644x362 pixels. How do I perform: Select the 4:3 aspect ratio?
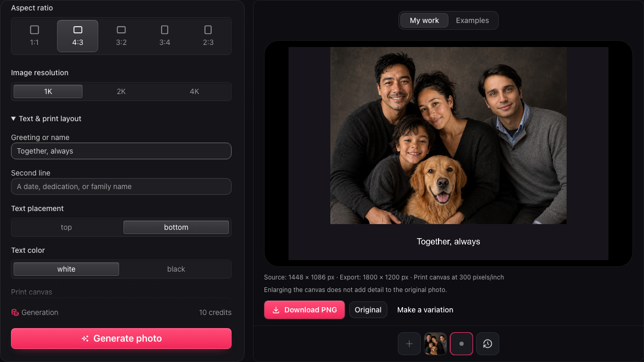[x=77, y=36]
